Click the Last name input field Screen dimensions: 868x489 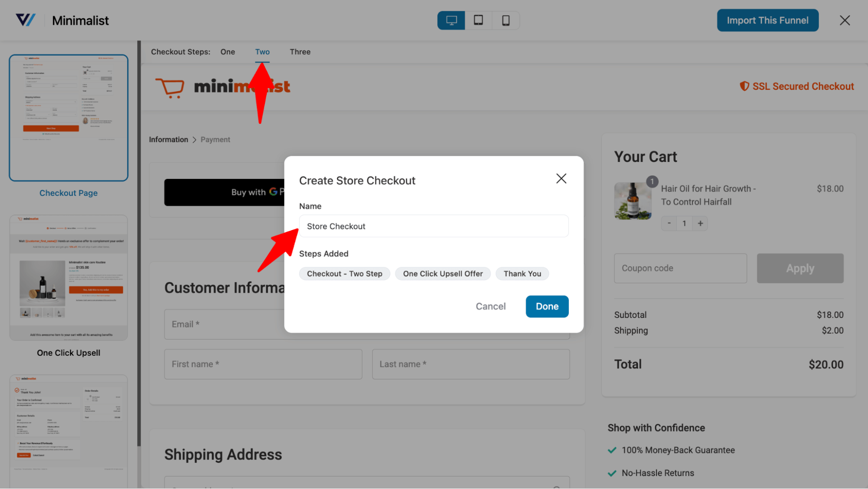471,364
